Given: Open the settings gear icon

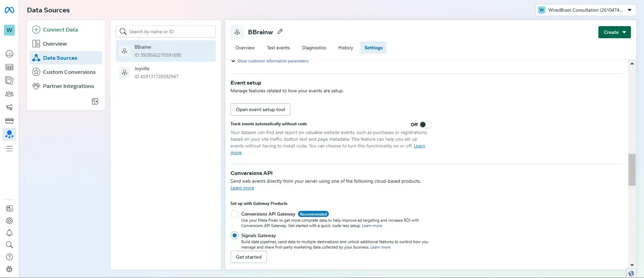Looking at the screenshot, I should 9,221.
